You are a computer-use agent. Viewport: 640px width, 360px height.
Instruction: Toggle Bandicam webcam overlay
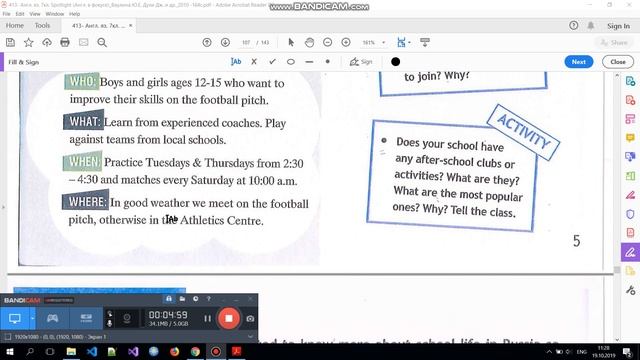pyautogui.click(x=127, y=318)
